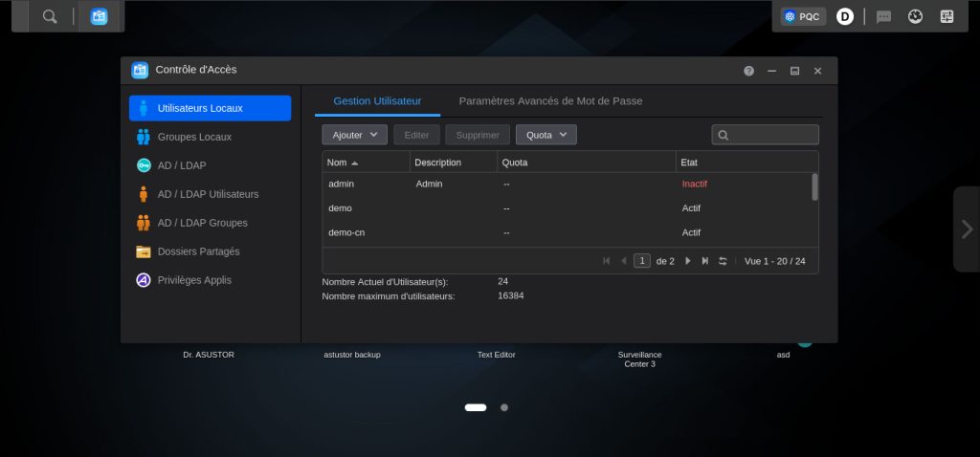The image size is (980, 457).
Task: Click the page number input field
Action: coord(642,261)
